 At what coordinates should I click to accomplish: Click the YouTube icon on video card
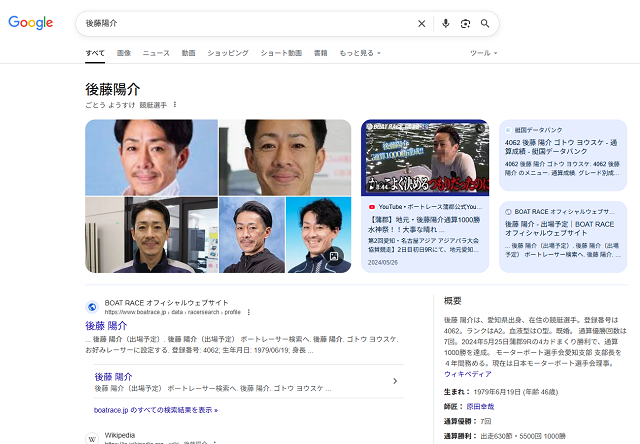pyautogui.click(x=371, y=207)
